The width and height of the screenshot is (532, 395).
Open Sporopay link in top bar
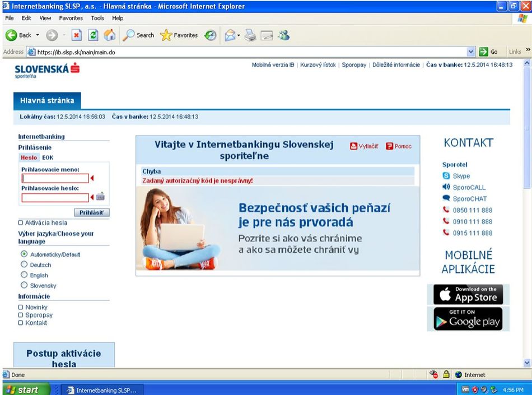coord(354,65)
